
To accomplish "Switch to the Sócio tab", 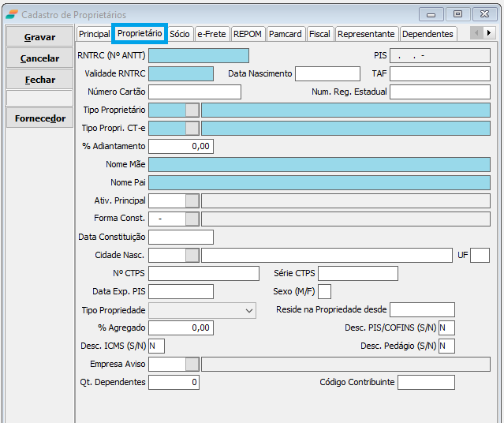I will (180, 34).
